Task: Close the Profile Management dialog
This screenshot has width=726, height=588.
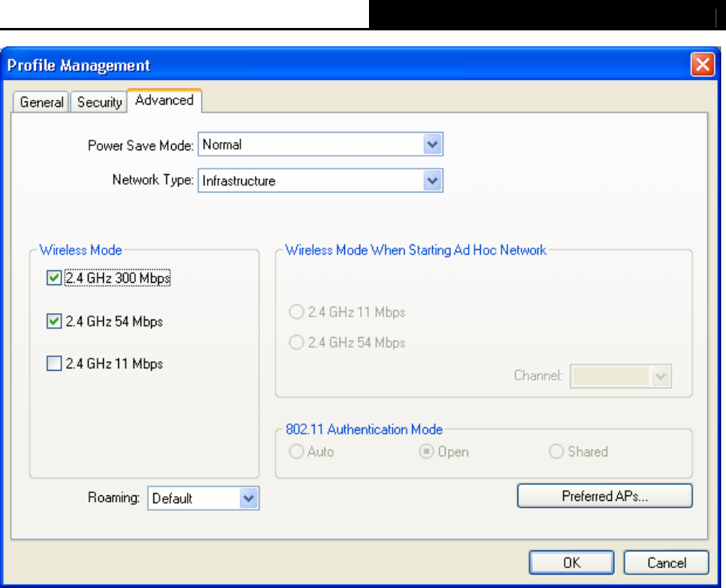Action: pos(703,66)
